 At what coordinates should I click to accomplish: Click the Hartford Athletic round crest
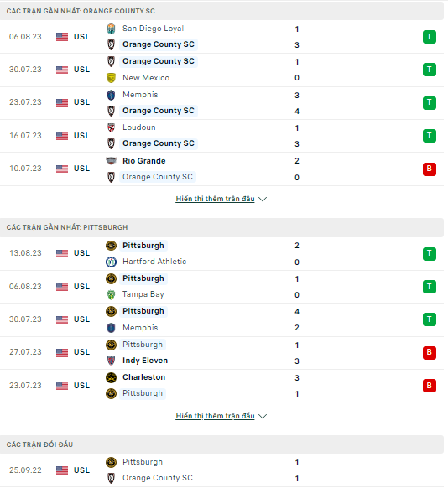point(111,262)
